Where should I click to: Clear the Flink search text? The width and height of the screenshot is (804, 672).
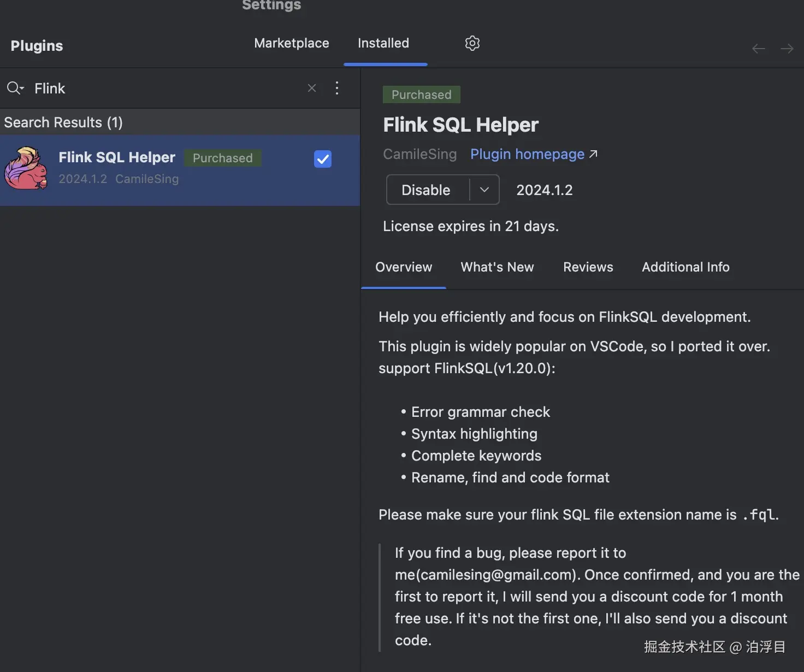(x=312, y=88)
